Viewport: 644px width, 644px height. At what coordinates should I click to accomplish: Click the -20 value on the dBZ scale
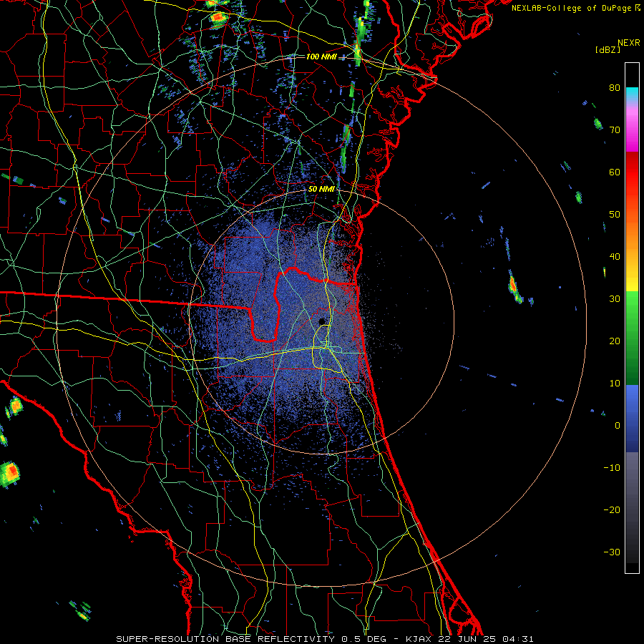click(612, 509)
